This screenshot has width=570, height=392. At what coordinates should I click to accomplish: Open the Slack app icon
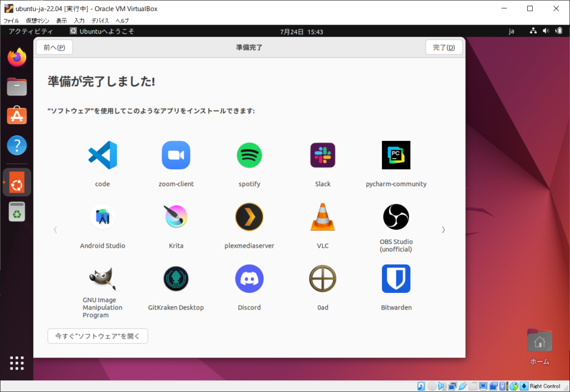click(323, 155)
